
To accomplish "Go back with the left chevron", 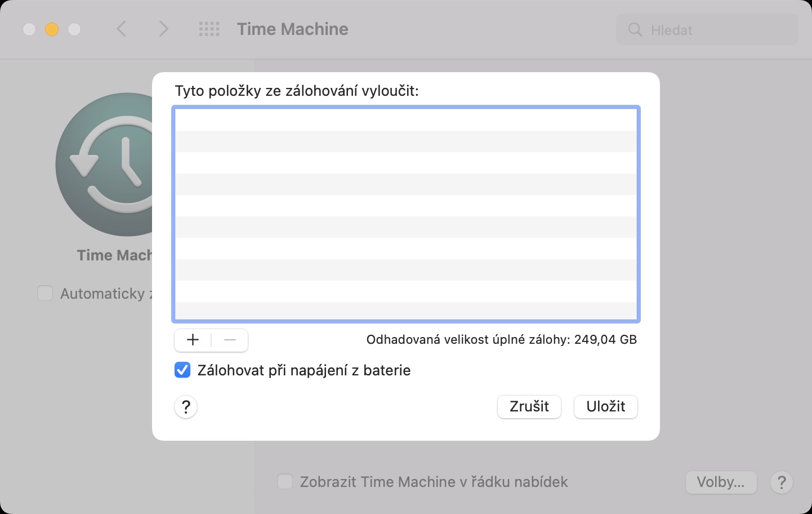I will point(121,29).
